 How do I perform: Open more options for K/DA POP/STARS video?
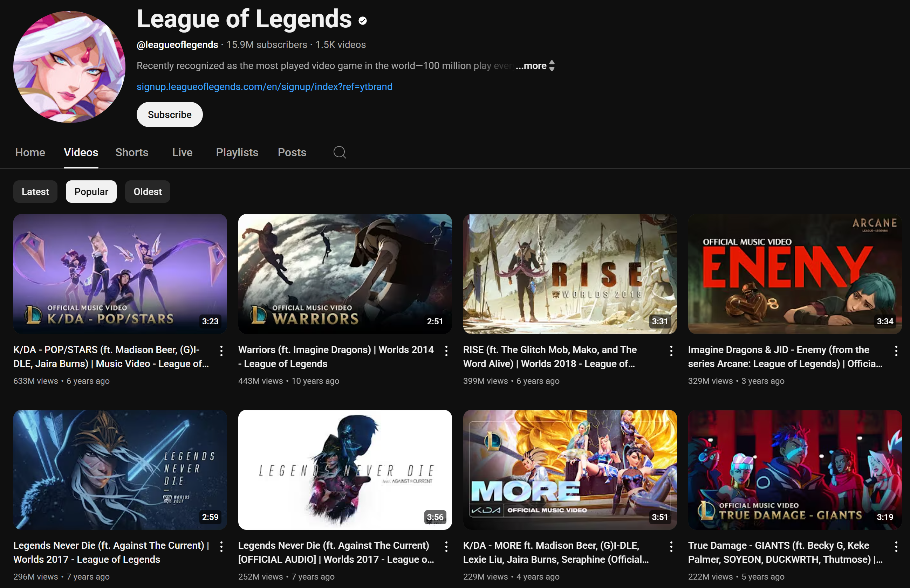point(221,351)
